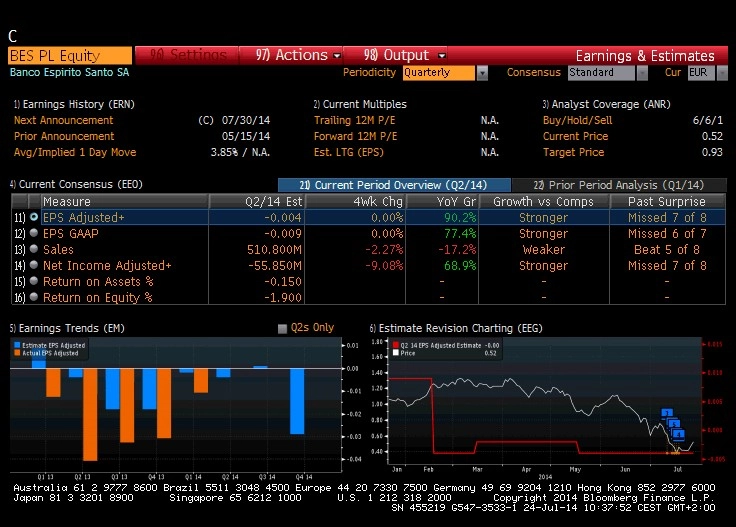Click the blue Q4 14 estimate bar
736x527 pixels.
[x=297, y=401]
